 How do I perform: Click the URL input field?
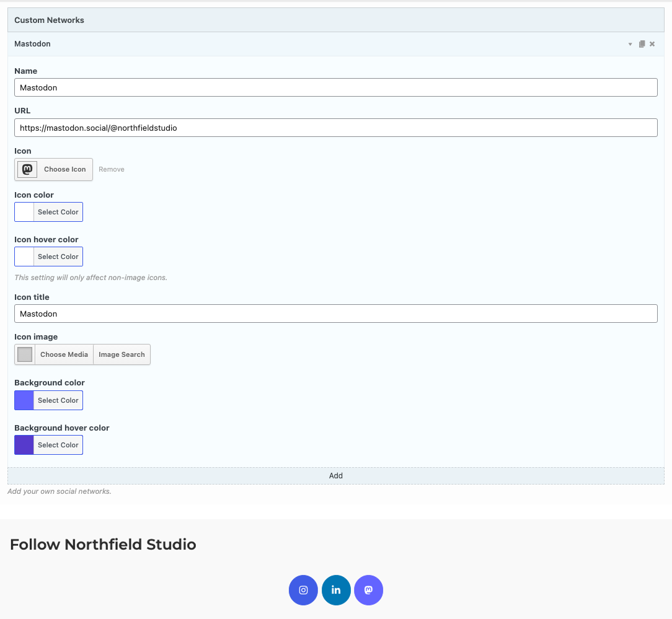tap(335, 128)
